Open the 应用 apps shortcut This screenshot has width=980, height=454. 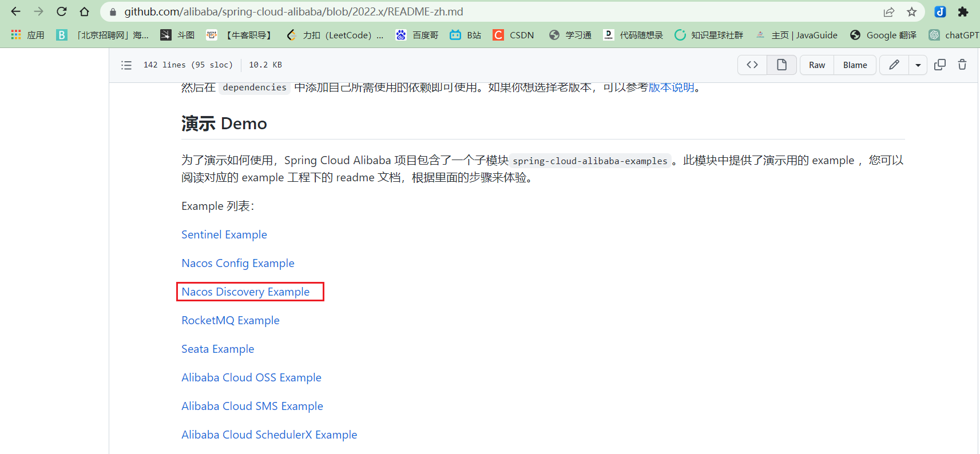point(27,35)
